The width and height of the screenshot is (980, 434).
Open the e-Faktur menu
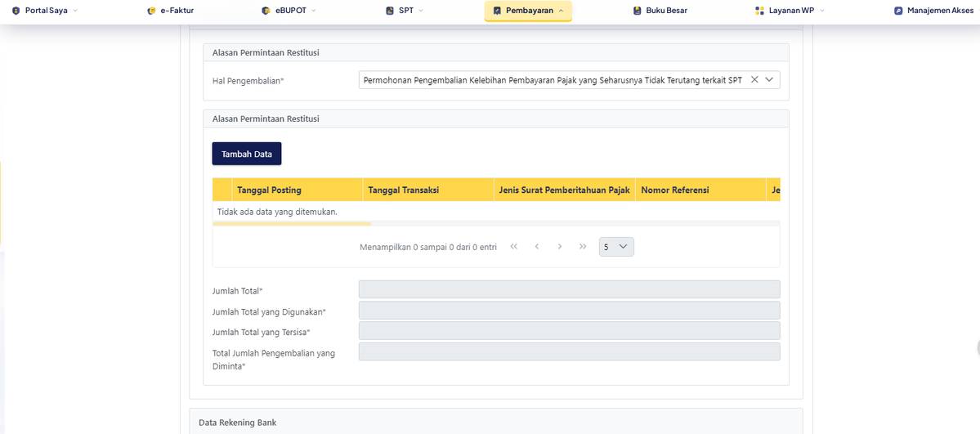(172, 11)
